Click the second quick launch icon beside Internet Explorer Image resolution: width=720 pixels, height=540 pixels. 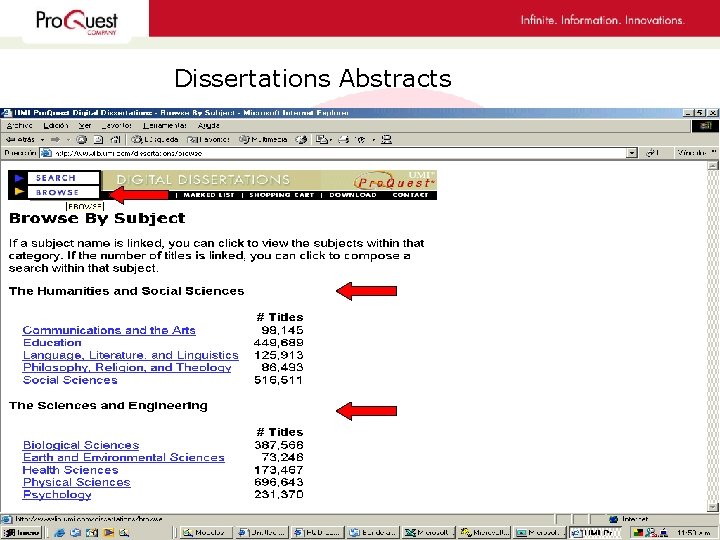click(76, 533)
